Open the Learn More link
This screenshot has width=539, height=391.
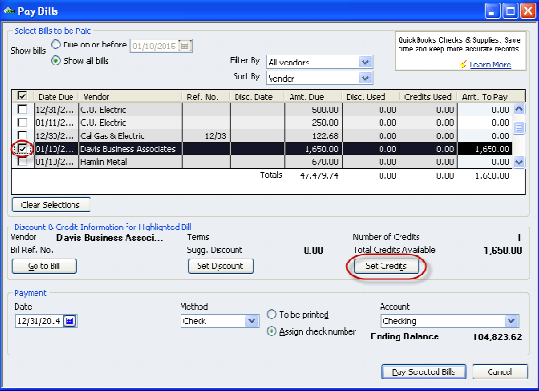490,64
